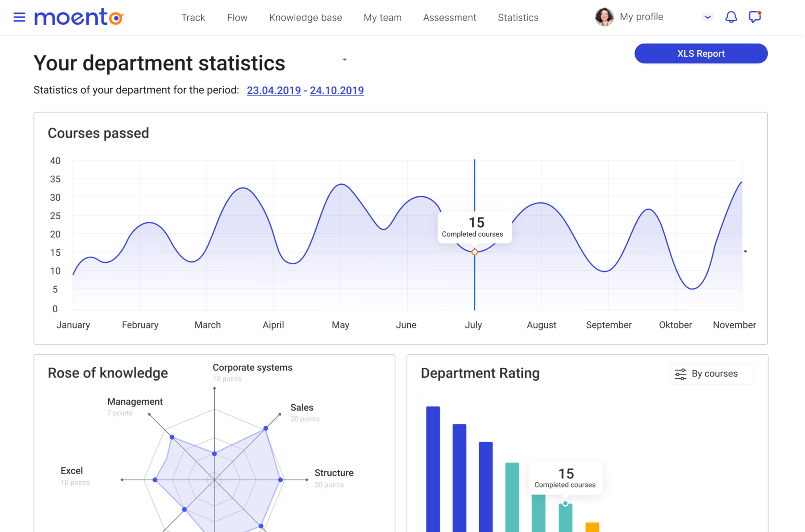Open the notifications bell
The image size is (805, 532).
pyautogui.click(x=731, y=17)
